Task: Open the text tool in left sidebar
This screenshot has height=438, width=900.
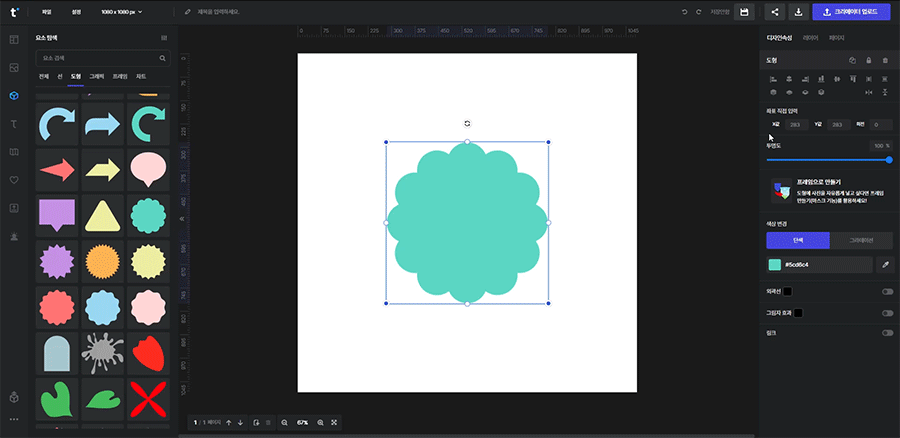Action: click(14, 123)
